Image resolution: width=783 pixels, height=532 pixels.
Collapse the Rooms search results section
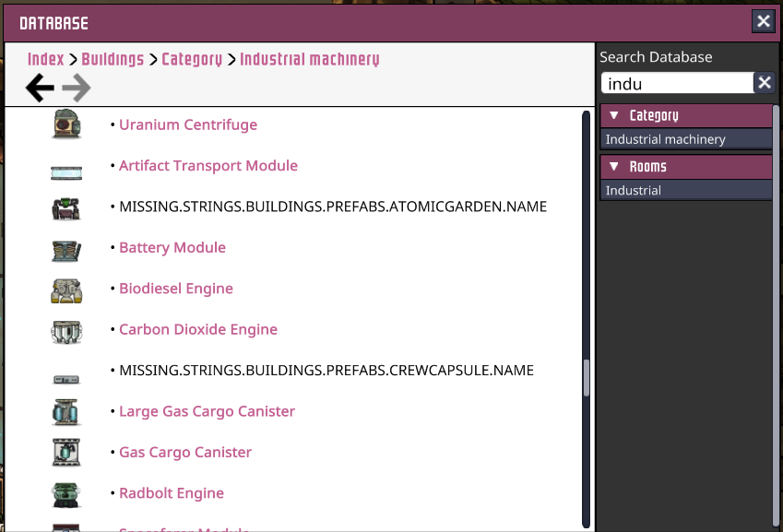614,167
